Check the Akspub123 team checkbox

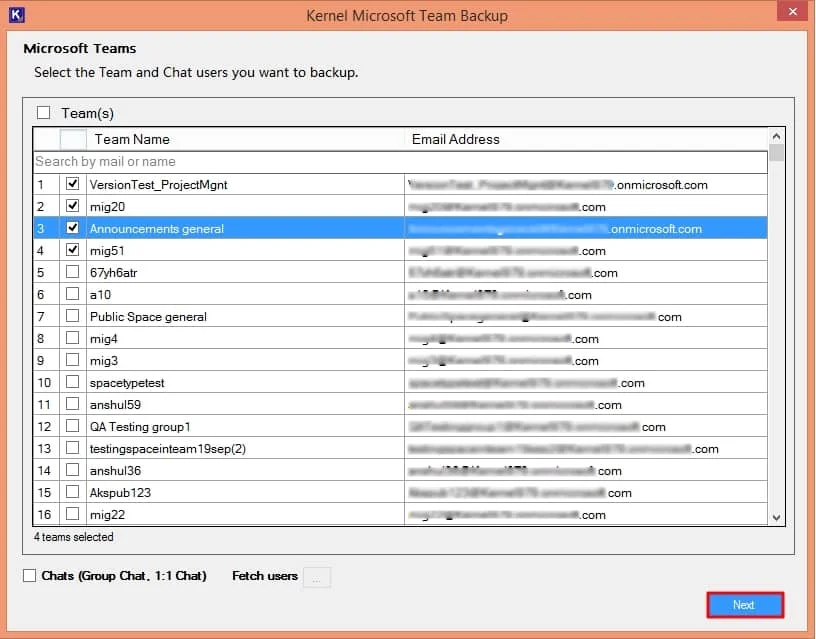pos(73,492)
